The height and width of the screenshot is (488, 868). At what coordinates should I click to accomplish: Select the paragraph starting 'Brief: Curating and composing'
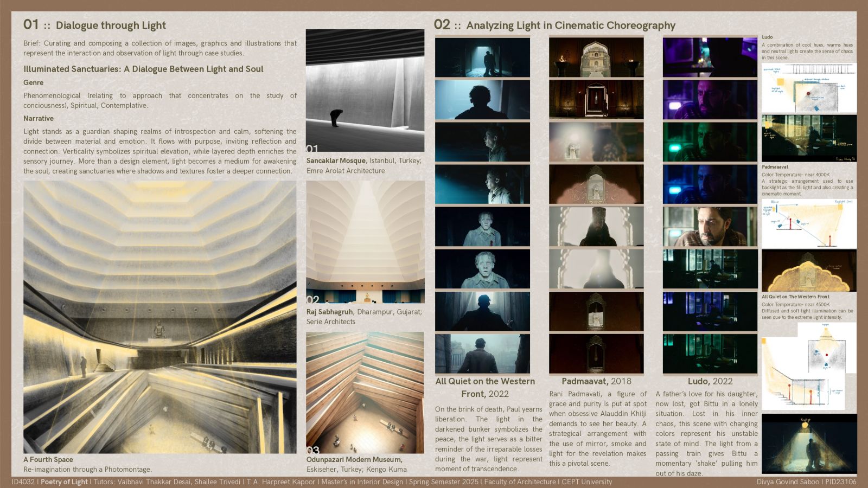[x=160, y=48]
